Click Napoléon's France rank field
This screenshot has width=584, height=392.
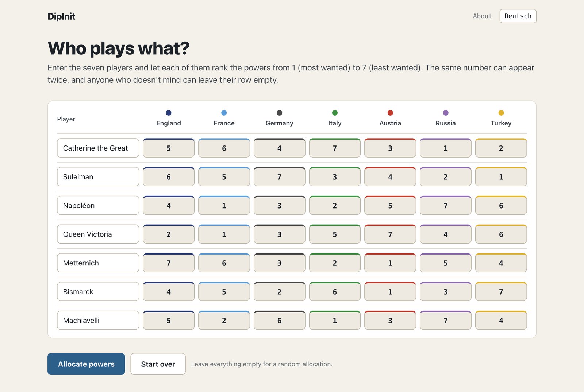click(x=224, y=206)
